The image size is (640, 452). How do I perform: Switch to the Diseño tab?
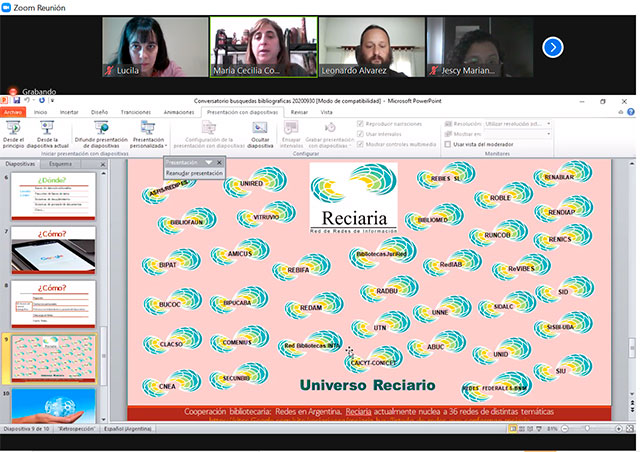point(99,112)
